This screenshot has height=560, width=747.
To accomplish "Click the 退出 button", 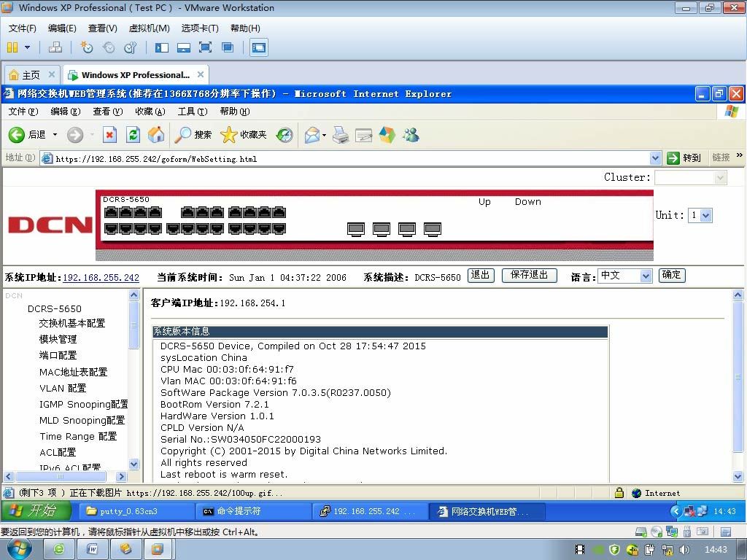I will [481, 275].
